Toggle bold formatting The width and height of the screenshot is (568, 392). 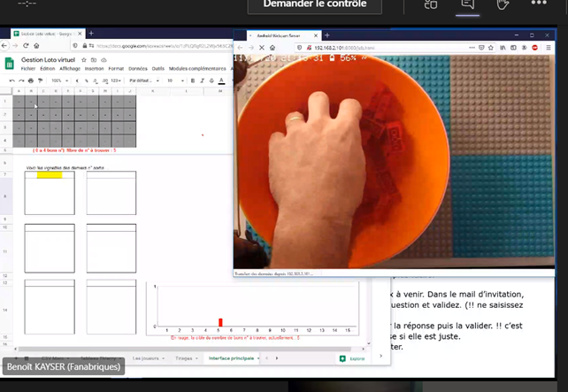coord(193,81)
